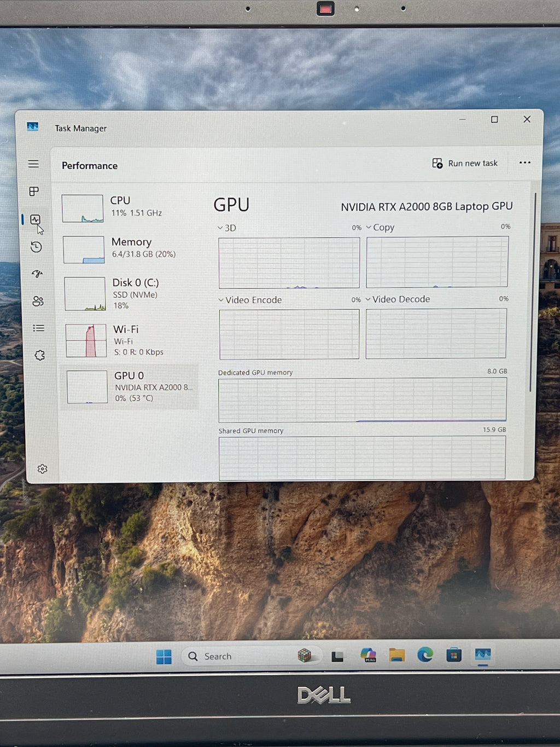Open the Details page icon
This screenshot has height=747, width=560.
[38, 328]
